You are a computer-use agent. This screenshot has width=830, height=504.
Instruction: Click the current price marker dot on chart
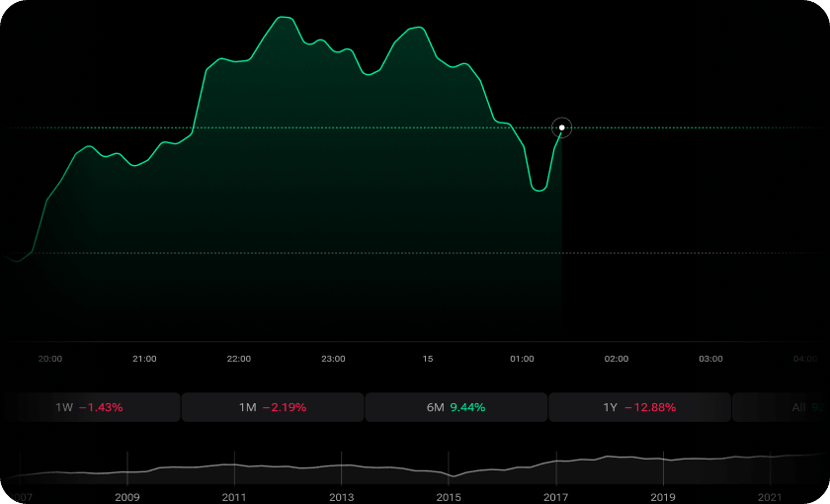tap(561, 127)
